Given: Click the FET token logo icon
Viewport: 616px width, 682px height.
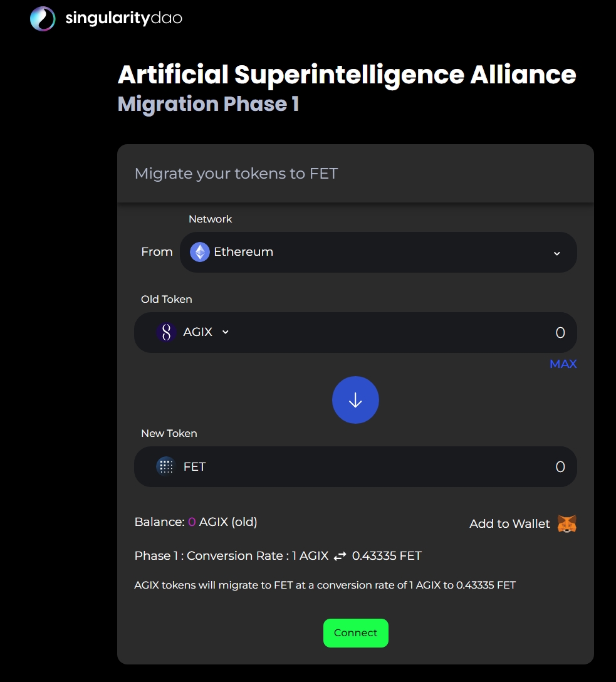Looking at the screenshot, I should (166, 466).
